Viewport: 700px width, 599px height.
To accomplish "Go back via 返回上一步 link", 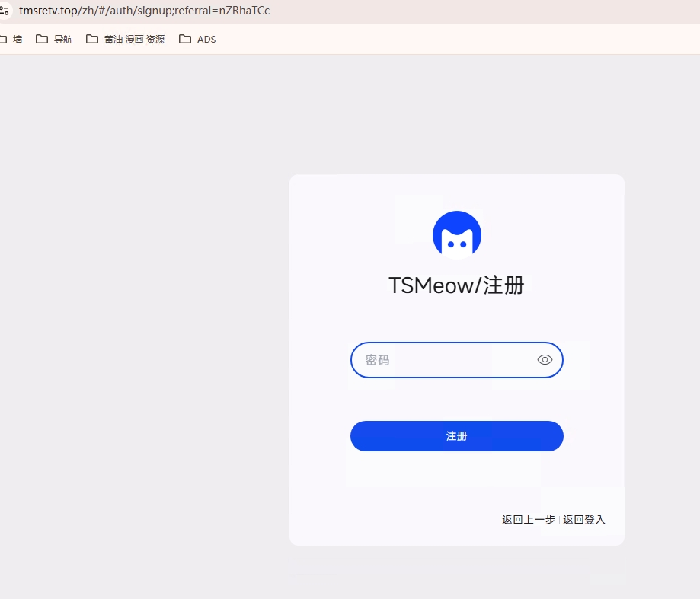I will click(528, 520).
